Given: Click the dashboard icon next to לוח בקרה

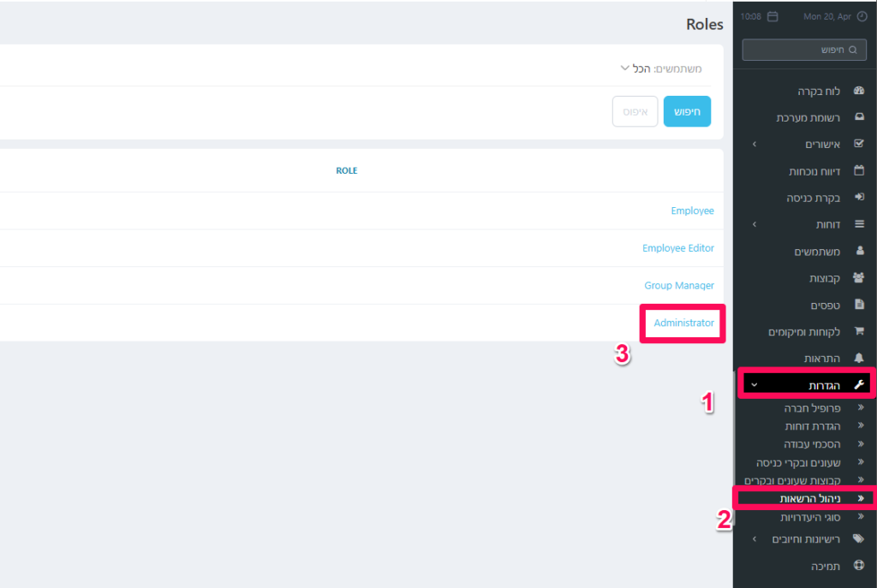Looking at the screenshot, I should point(859,91).
